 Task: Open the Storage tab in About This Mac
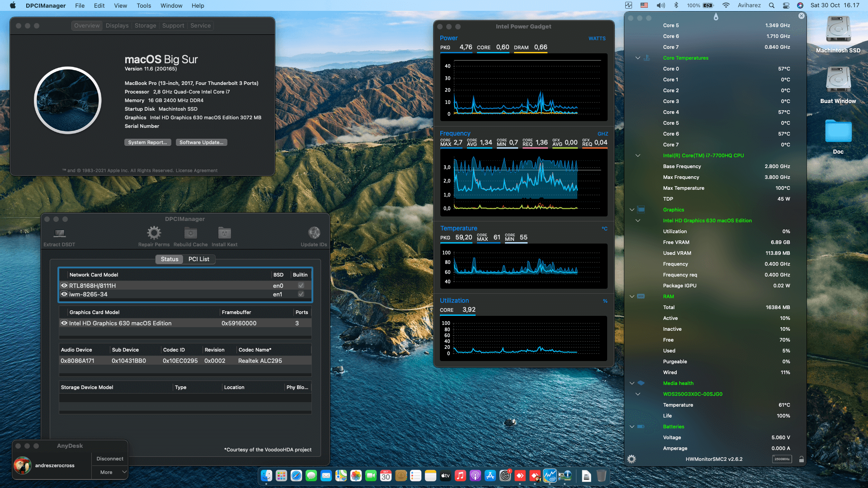[145, 26]
